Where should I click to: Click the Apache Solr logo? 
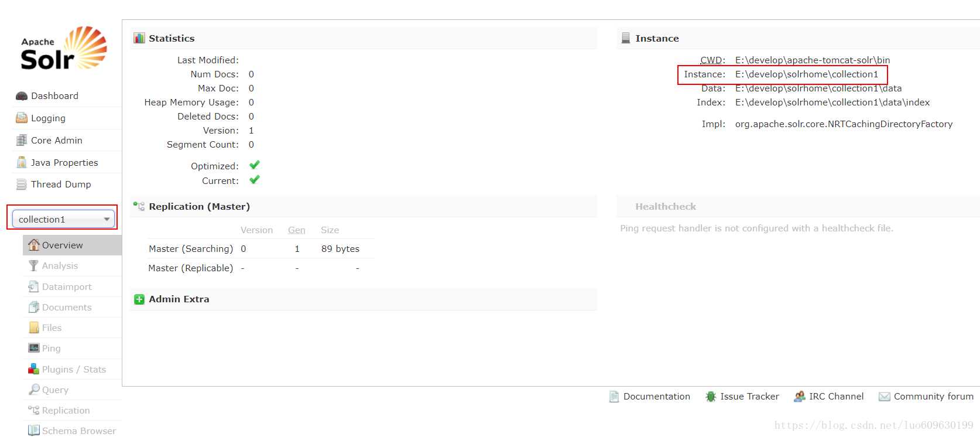(64, 49)
